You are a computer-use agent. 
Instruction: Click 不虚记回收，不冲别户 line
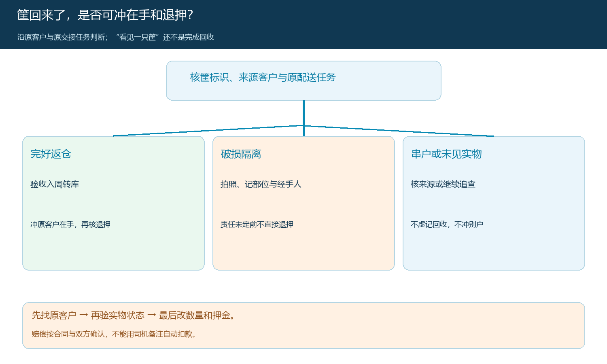pyautogui.click(x=447, y=224)
